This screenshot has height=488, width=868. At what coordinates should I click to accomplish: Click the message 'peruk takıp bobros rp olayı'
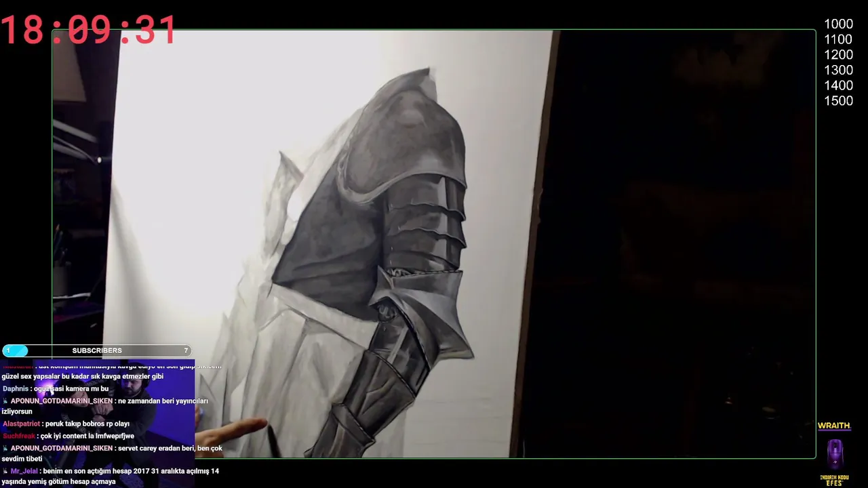[87, 424]
